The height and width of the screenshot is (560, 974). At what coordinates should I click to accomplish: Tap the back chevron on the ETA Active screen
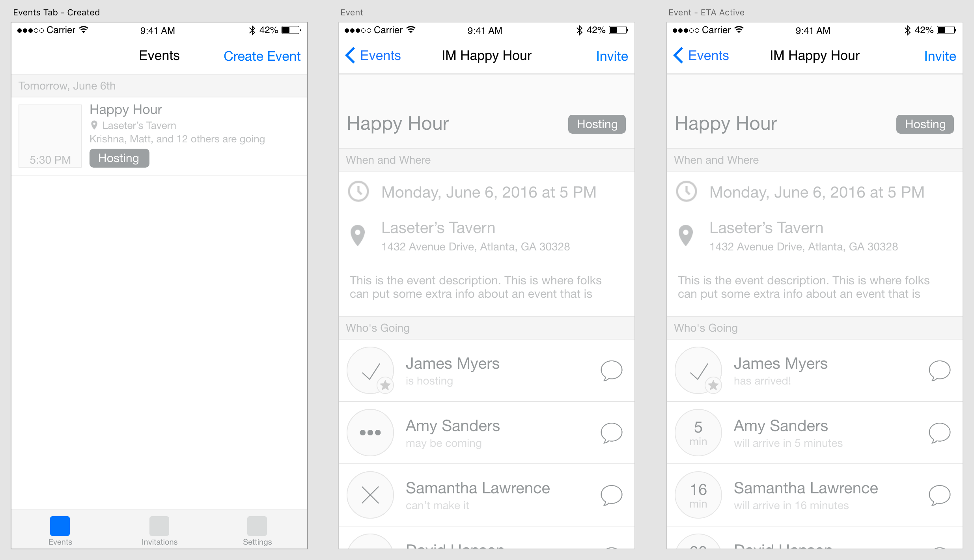tap(678, 56)
